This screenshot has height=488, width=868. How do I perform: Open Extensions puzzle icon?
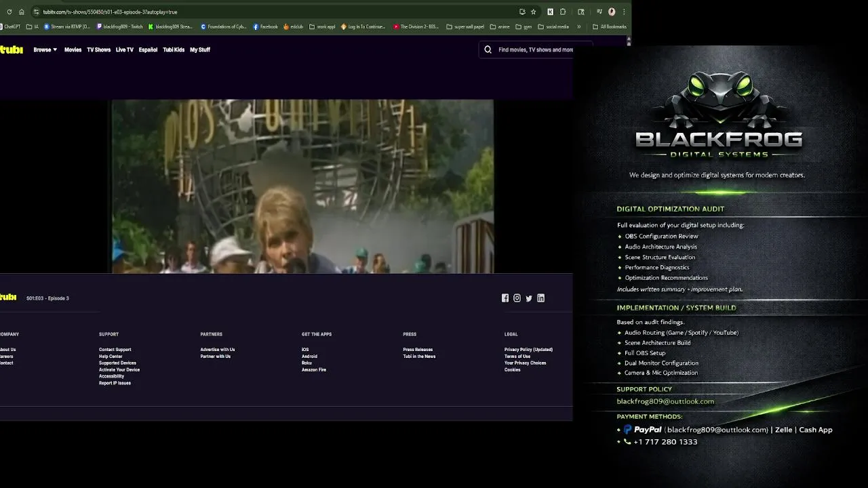point(563,12)
